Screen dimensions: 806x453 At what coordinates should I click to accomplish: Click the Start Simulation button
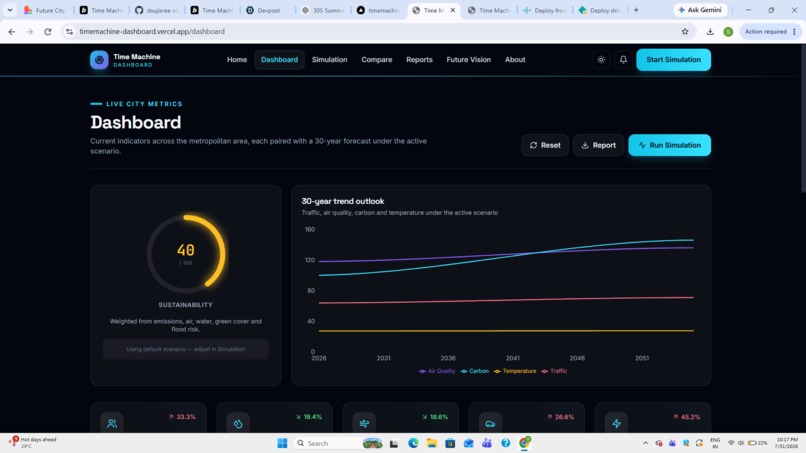(x=673, y=60)
